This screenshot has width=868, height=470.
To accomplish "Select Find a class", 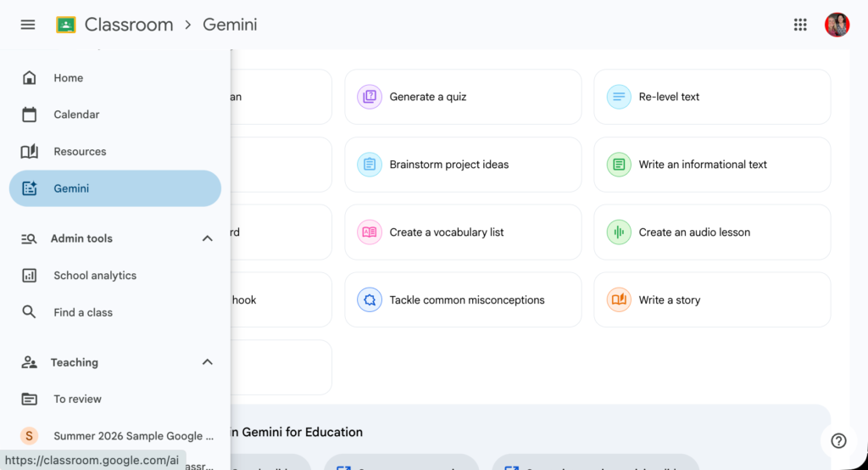I will pos(115,312).
